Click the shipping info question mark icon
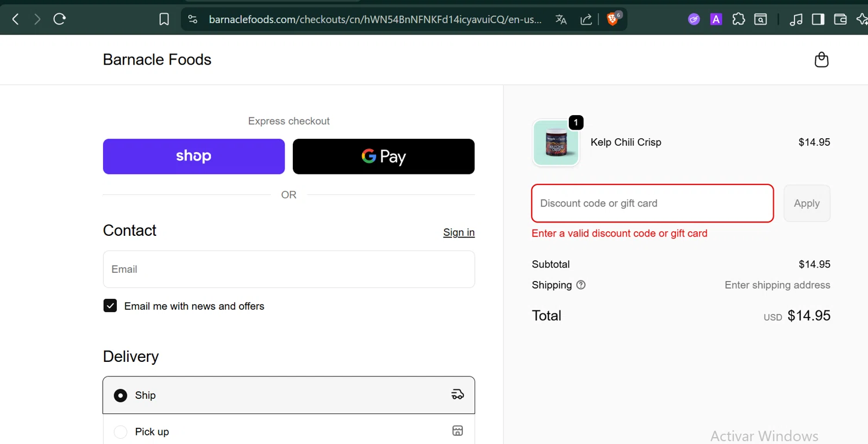The image size is (868, 444). click(581, 285)
